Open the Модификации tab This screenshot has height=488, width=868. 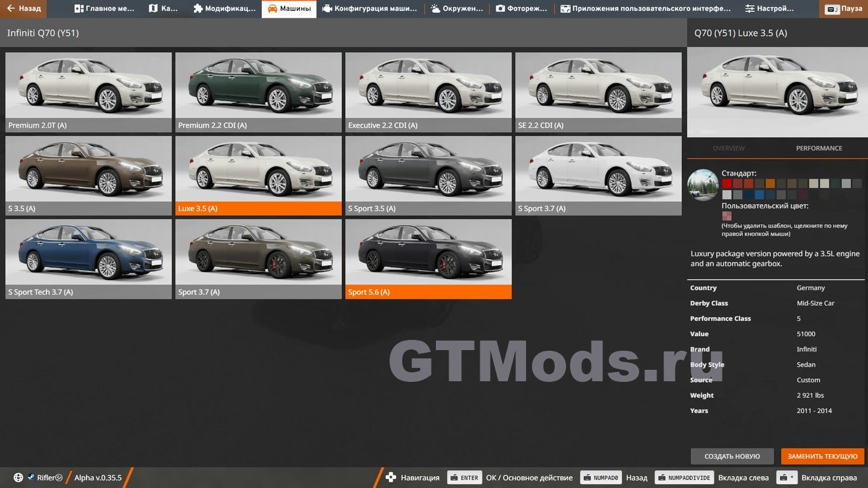pyautogui.click(x=224, y=9)
